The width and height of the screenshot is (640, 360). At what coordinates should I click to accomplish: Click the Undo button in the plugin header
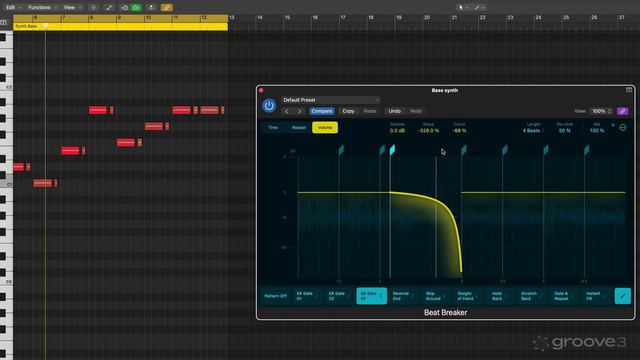coord(394,111)
